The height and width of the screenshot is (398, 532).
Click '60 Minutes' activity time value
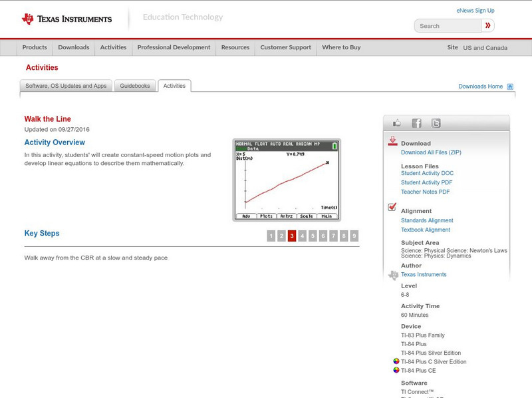[414, 315]
